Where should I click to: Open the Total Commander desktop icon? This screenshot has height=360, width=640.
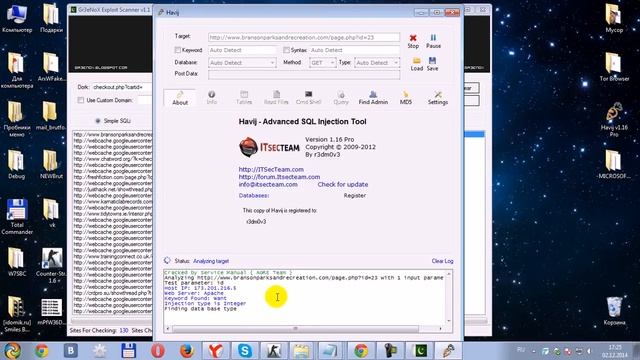point(17,217)
